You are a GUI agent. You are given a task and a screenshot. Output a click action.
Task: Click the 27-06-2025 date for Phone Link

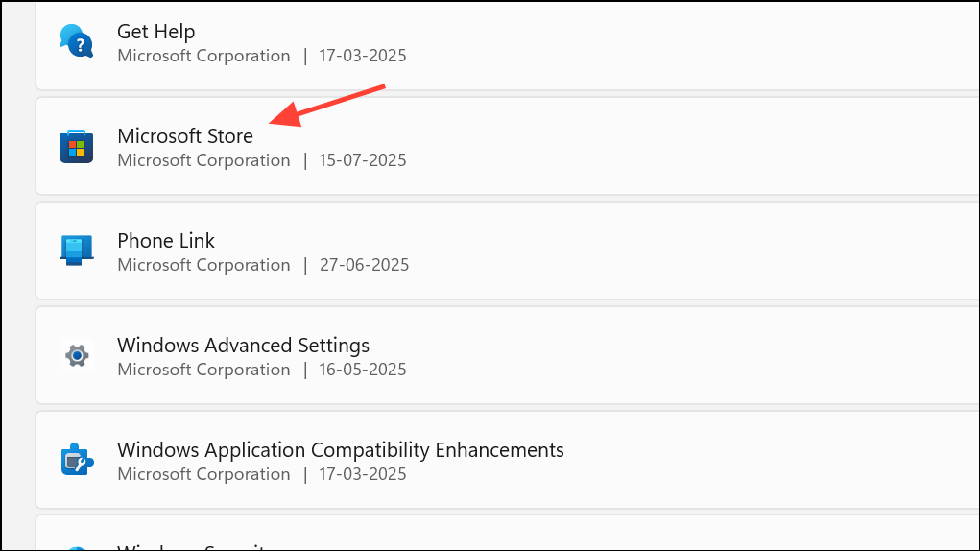coord(365,265)
